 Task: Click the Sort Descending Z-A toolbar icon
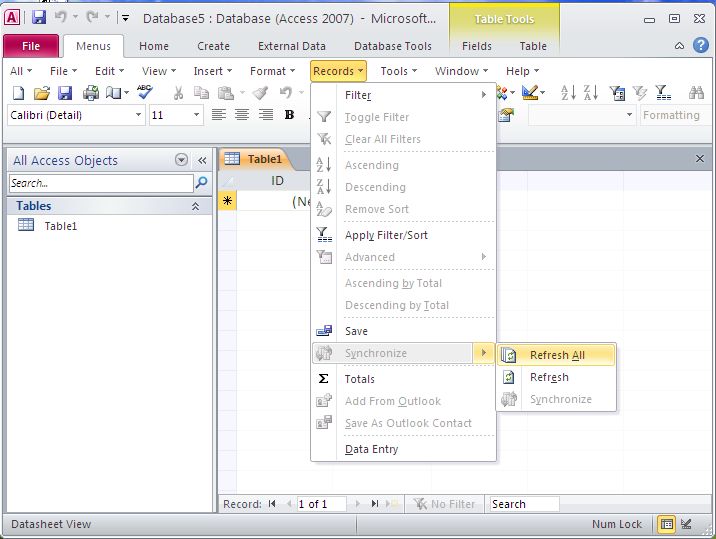[591, 93]
